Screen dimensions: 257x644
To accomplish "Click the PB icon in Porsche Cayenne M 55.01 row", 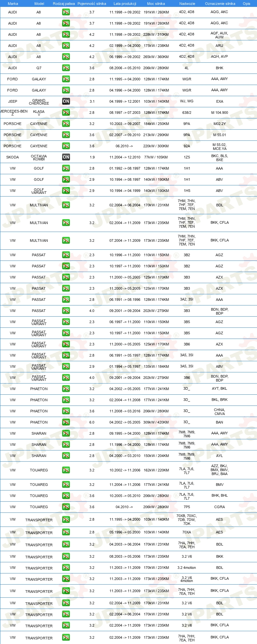I will tap(66, 135).
